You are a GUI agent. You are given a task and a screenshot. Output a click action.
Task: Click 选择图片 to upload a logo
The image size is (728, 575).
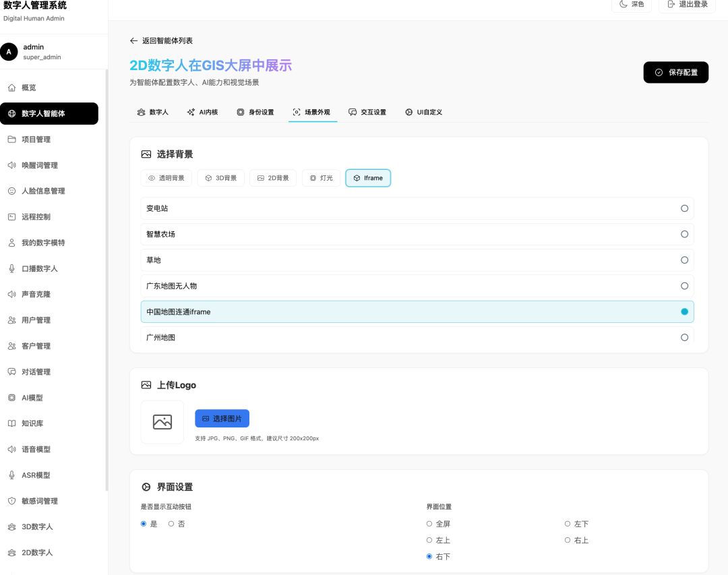coord(222,419)
